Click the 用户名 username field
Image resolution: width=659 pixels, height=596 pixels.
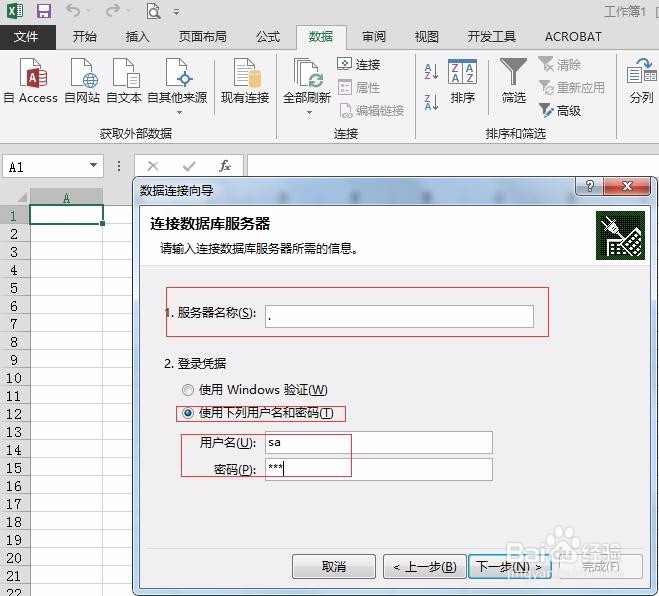click(x=379, y=442)
